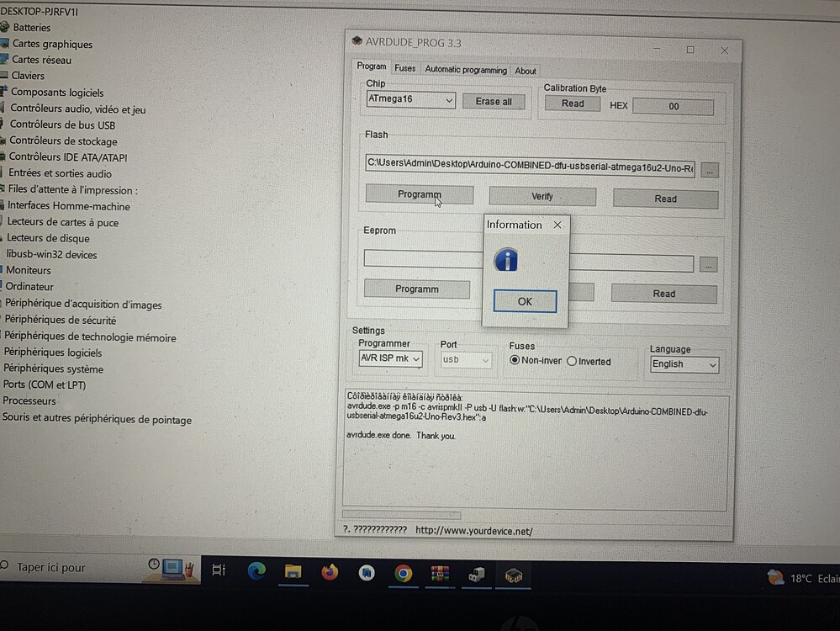The height and width of the screenshot is (631, 840).
Task: Click the AVRDUDE chip icon on the taskbar
Action: click(513, 574)
